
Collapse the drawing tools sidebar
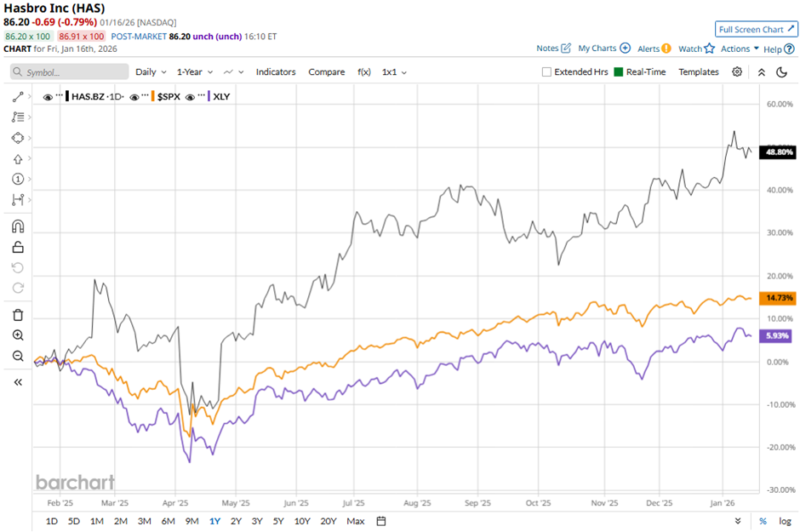coord(18,382)
